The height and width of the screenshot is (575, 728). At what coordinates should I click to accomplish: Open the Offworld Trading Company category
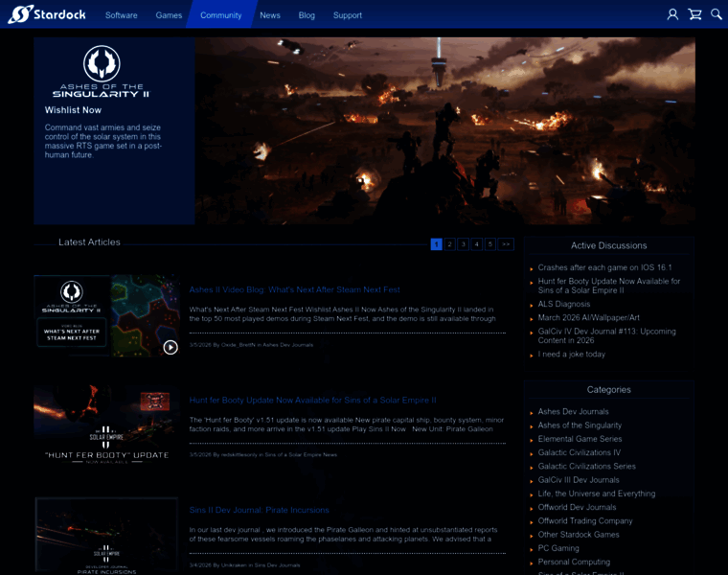[x=585, y=521]
